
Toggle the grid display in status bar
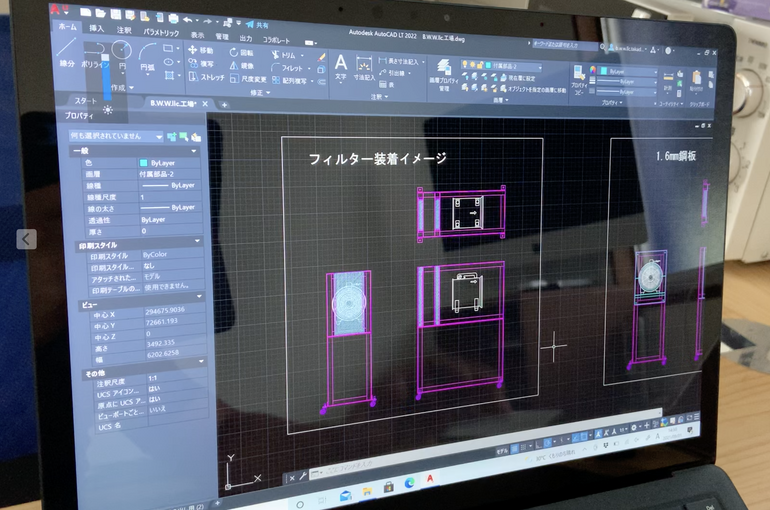click(x=515, y=448)
